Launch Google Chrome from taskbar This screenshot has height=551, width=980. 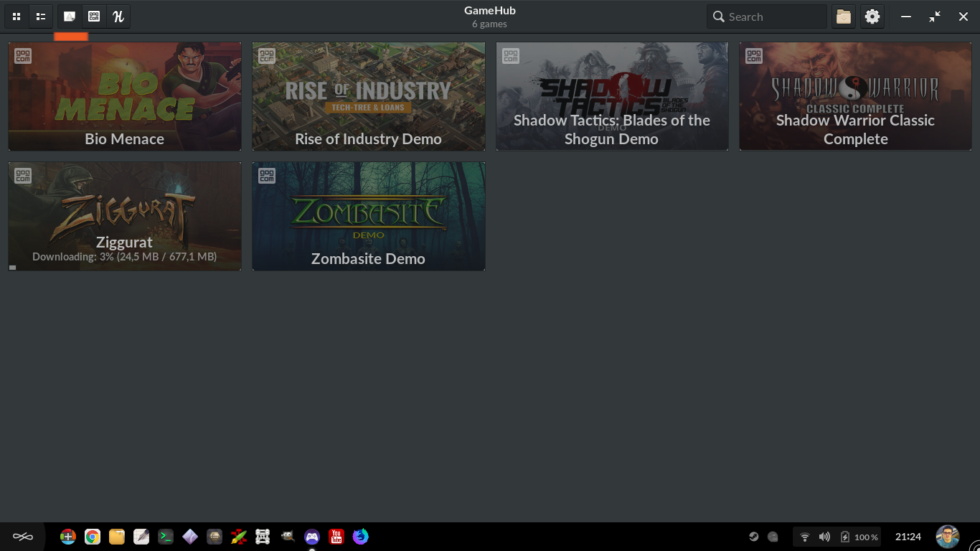[x=93, y=537]
